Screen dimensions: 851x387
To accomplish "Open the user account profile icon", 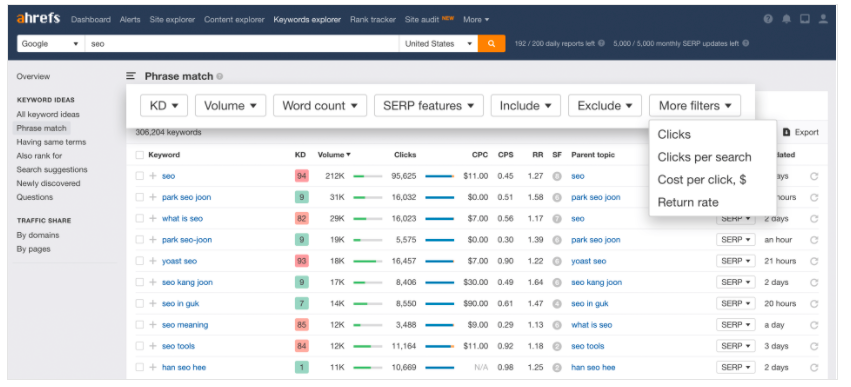I will [823, 19].
